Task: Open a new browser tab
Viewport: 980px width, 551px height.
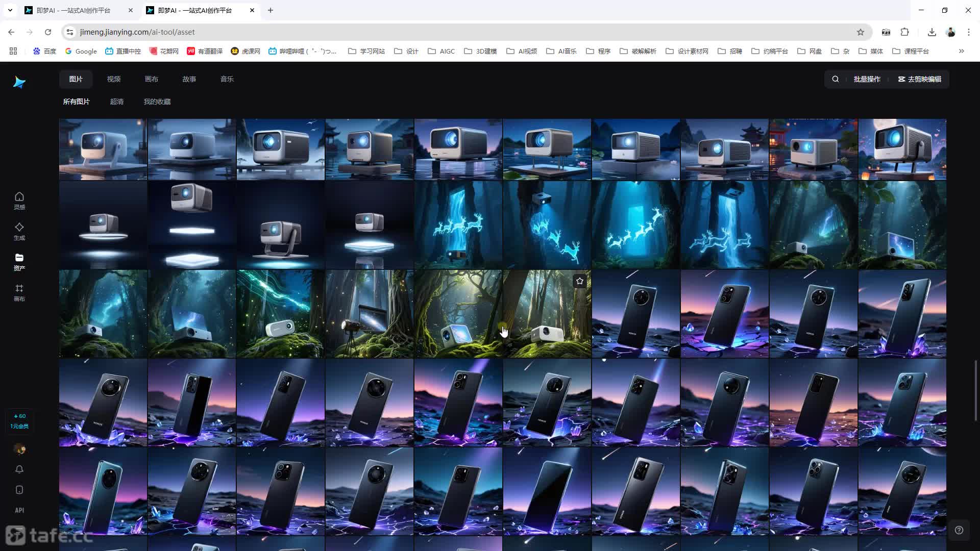Action: pyautogui.click(x=271, y=10)
